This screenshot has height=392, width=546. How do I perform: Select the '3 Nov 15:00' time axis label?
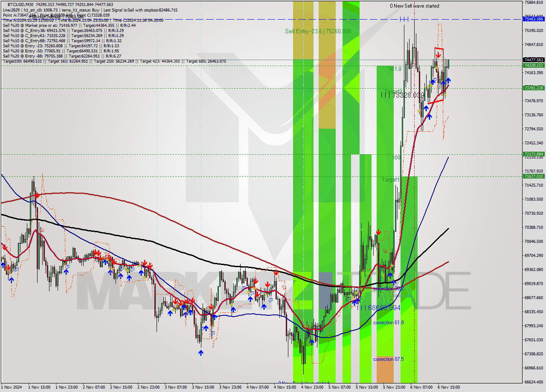[x=203, y=387]
